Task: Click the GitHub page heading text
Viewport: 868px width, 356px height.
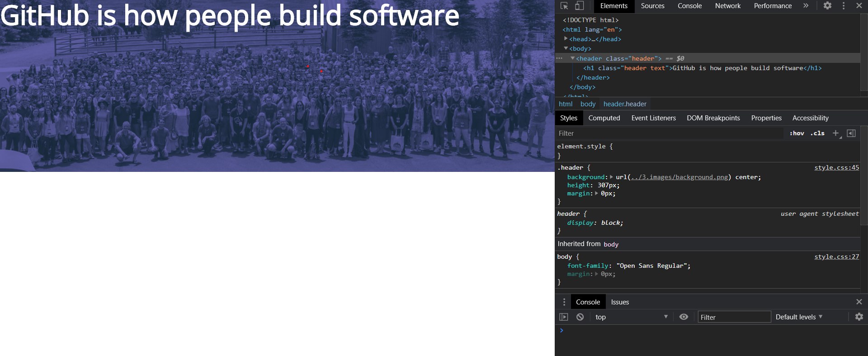Action: tap(230, 16)
